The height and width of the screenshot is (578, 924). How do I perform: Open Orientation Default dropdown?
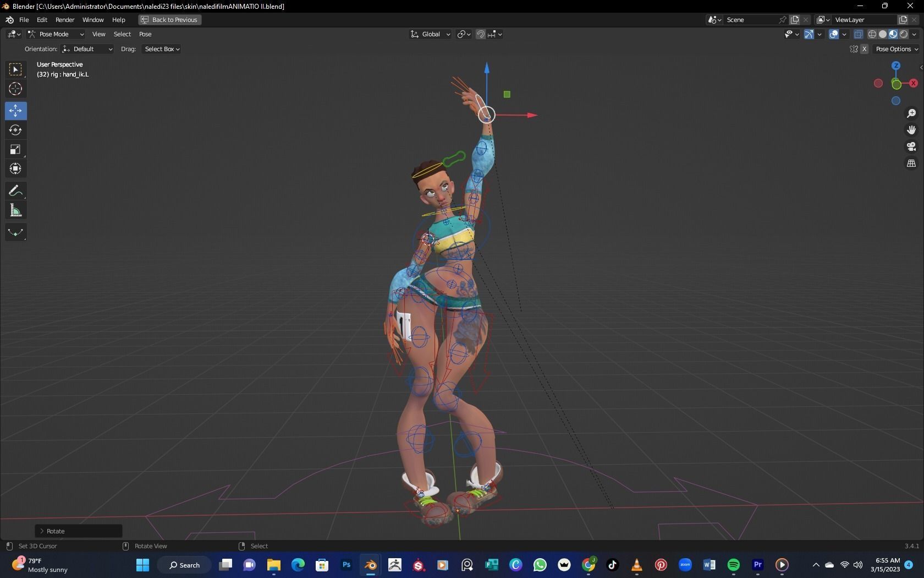coord(87,49)
